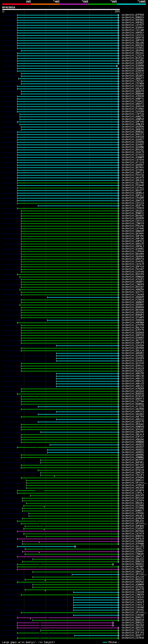Click the AV415816 query label
The height and width of the screenshot is (644, 148).
tap(9, 7)
